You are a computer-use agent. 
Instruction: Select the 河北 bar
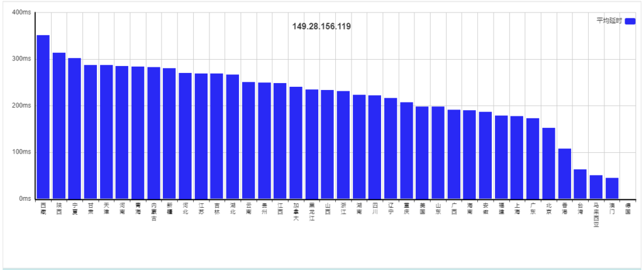(x=185, y=136)
